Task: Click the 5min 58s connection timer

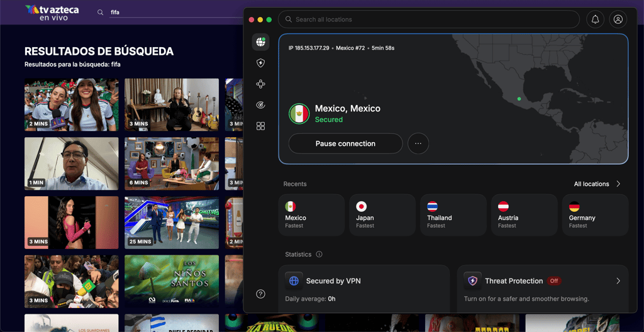Action: (x=383, y=48)
